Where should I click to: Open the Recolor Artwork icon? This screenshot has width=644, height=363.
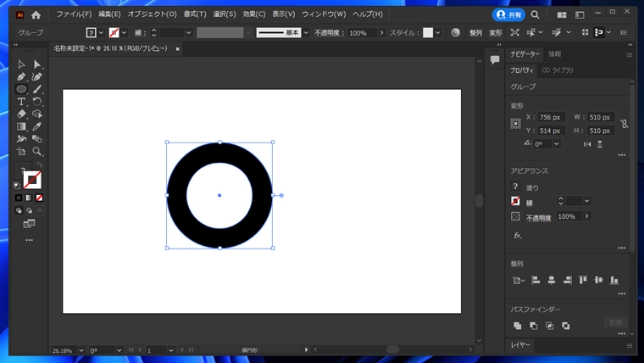click(456, 32)
